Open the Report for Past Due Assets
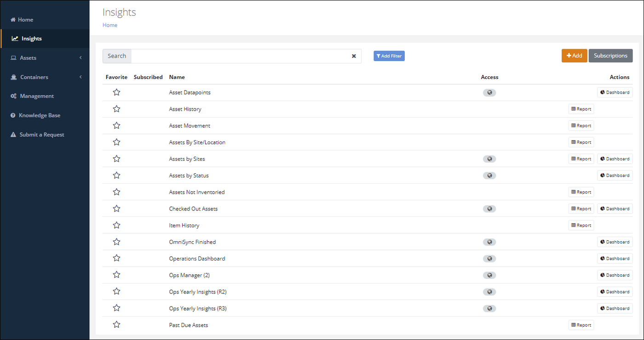Image resolution: width=644 pixels, height=340 pixels. 581,325
